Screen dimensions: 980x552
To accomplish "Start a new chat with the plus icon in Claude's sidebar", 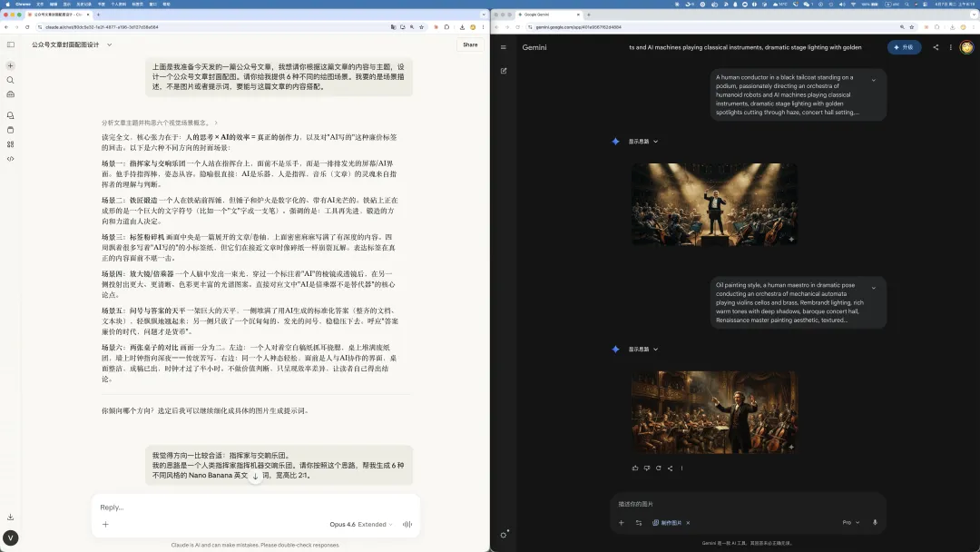I will tap(10, 65).
